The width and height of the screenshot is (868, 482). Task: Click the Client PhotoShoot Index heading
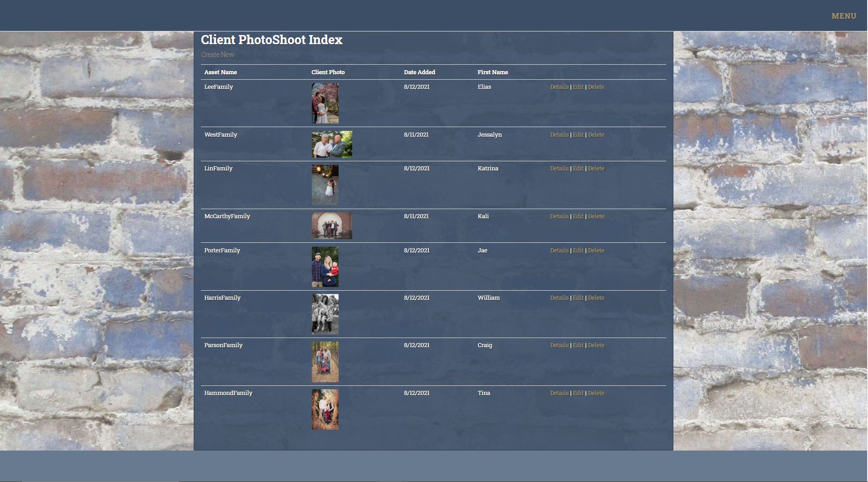click(272, 40)
